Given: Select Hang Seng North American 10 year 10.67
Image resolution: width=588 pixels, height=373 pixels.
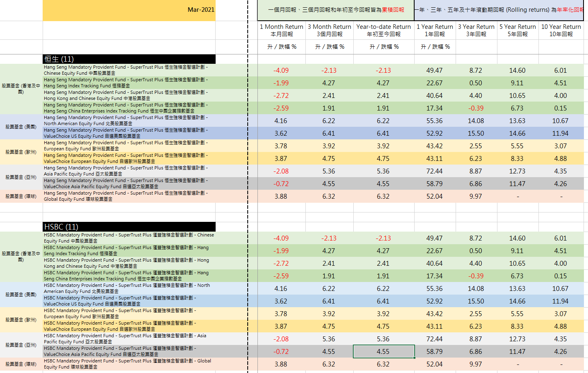Looking at the screenshot, I should point(561,121).
